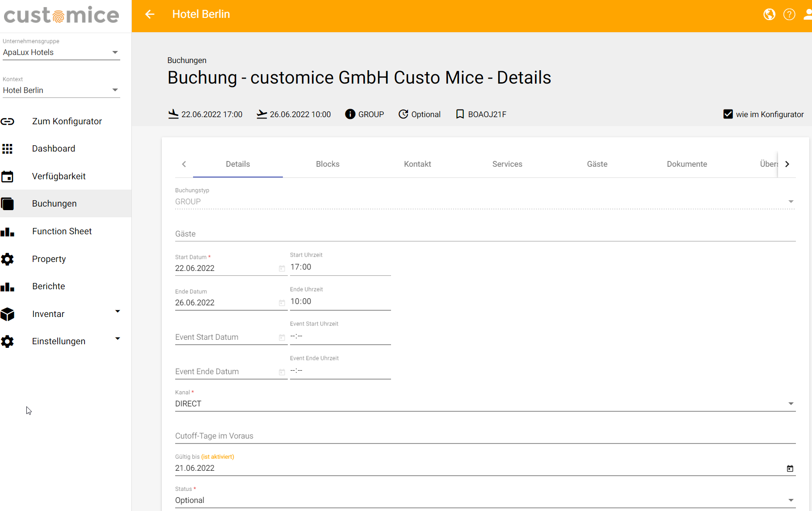Screen dimensions: 812x511
Task: Open calendar picker for Event Start Datum
Action: point(282,337)
